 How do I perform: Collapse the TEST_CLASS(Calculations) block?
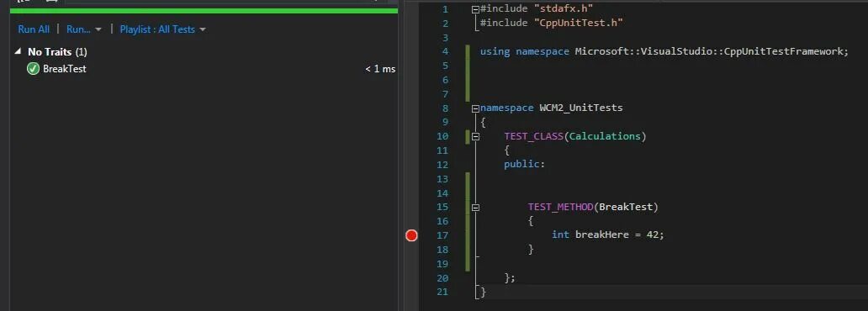pyautogui.click(x=475, y=137)
